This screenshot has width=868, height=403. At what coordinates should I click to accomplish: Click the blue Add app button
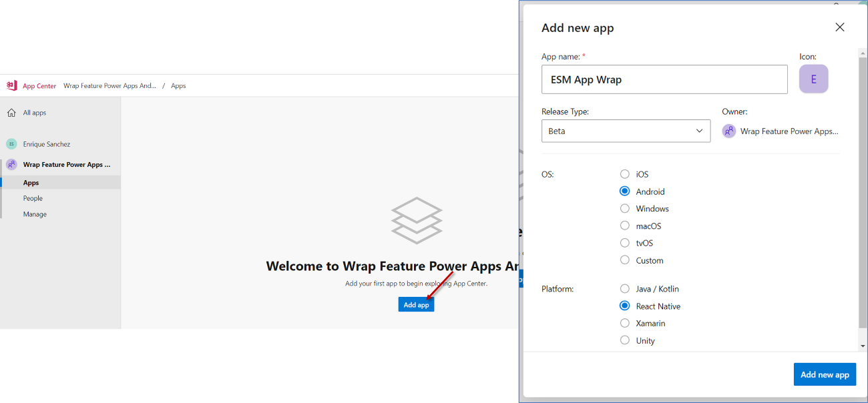tap(416, 304)
